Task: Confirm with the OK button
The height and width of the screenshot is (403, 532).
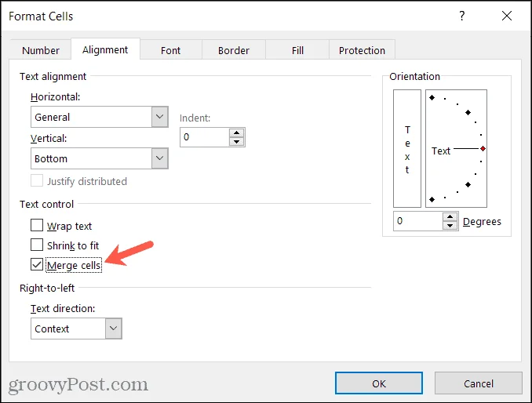Action: 379,383
